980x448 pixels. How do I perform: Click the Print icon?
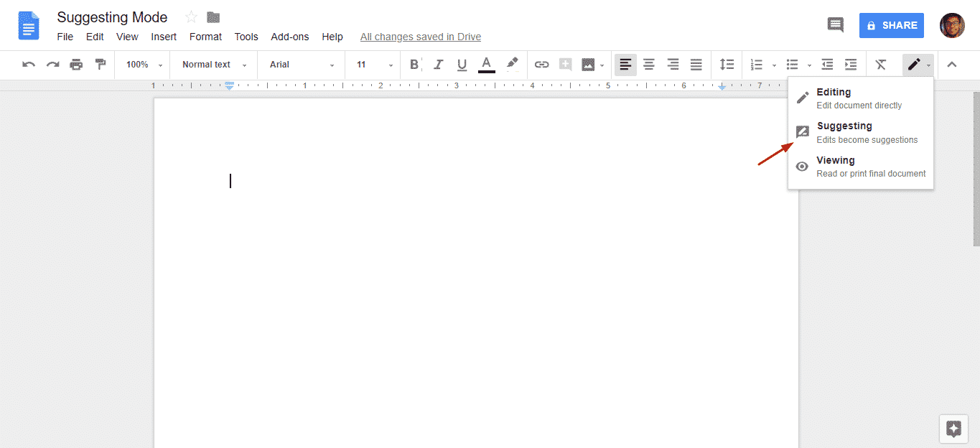click(x=76, y=65)
